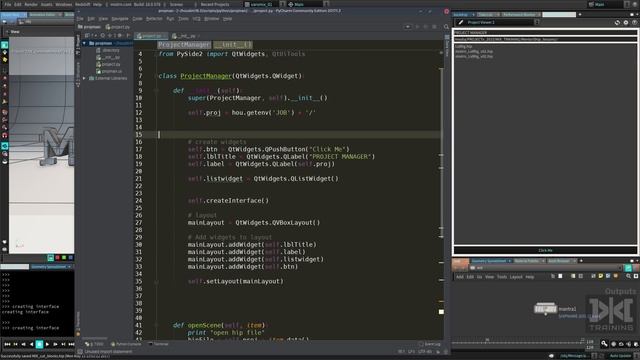Click the help question icon in Project Viewer
The image size is (640, 360).
[x=634, y=22]
